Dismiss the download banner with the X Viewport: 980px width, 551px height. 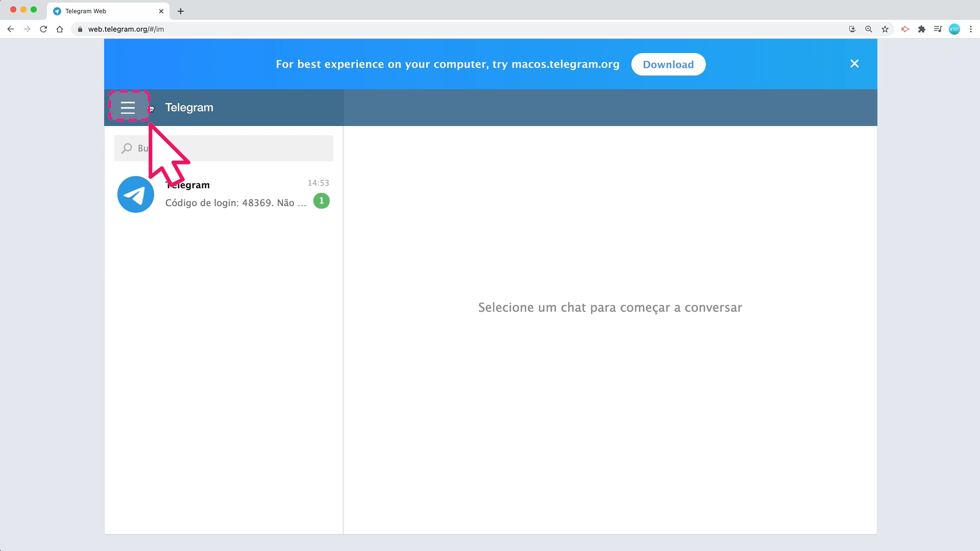pyautogui.click(x=854, y=64)
